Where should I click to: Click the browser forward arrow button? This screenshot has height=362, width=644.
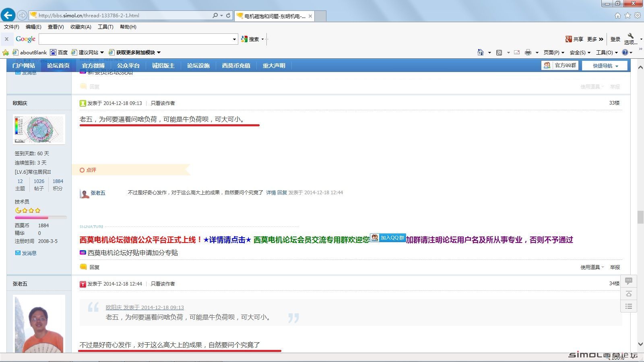22,15
